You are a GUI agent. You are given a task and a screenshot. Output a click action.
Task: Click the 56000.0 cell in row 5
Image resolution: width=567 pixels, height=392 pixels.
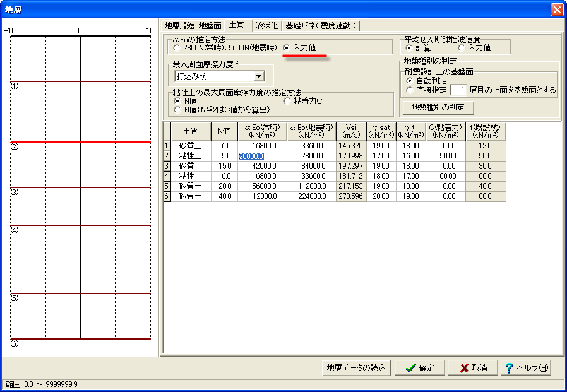262,186
